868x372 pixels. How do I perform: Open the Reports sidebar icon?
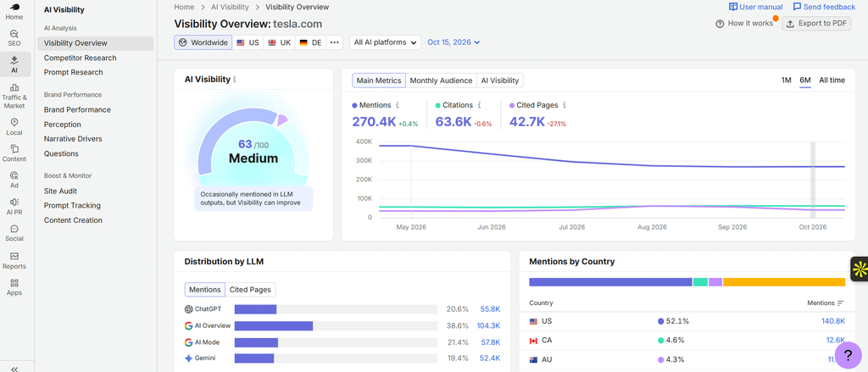pos(14,260)
